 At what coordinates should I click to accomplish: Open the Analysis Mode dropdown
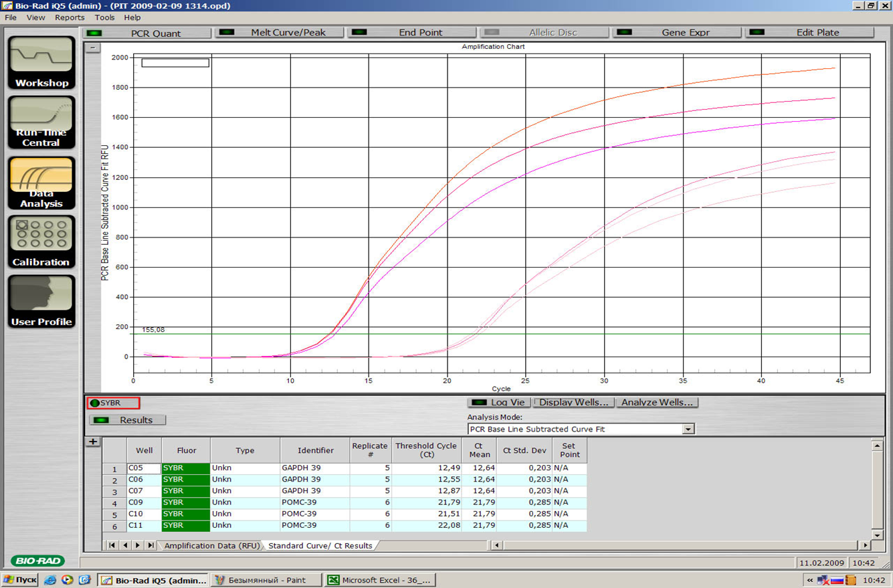click(x=688, y=429)
